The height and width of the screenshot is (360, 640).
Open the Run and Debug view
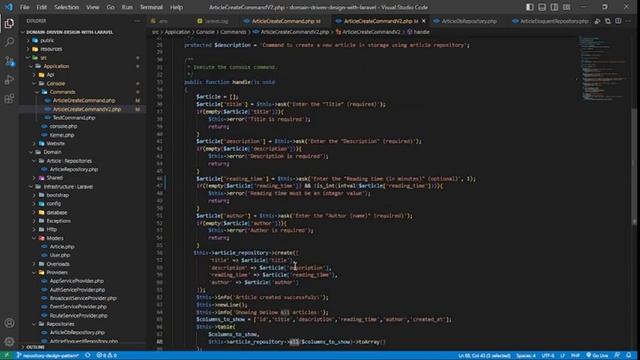9,80
